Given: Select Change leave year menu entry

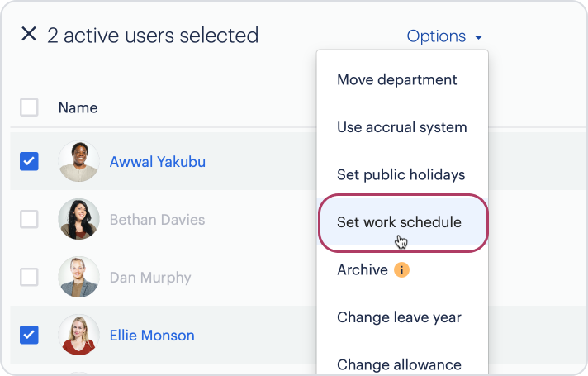Looking at the screenshot, I should (x=399, y=317).
